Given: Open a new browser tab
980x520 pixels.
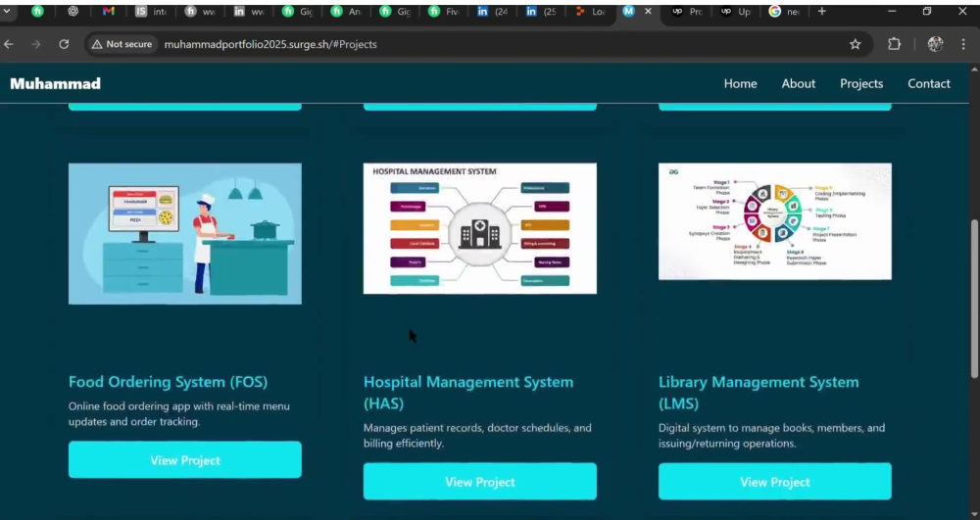Looking at the screenshot, I should (822, 11).
